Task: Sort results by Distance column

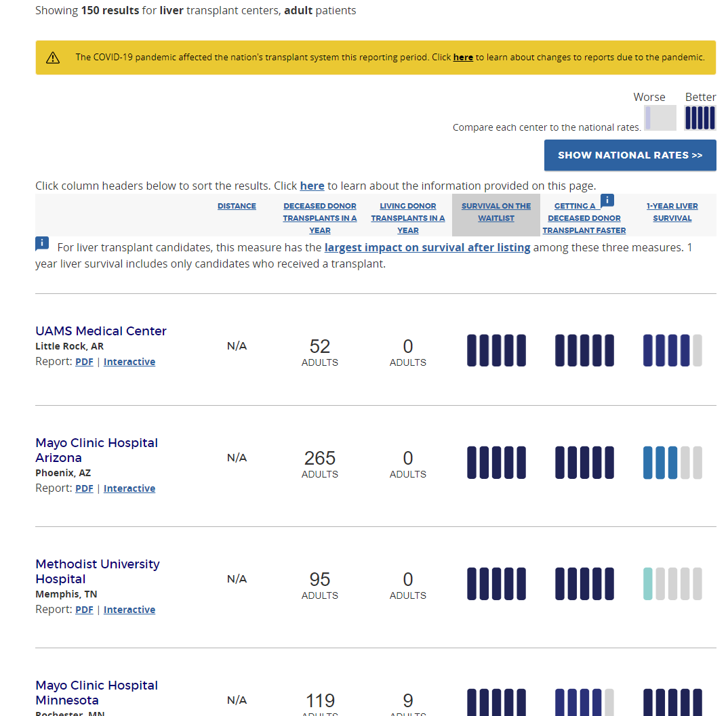Action: click(237, 206)
